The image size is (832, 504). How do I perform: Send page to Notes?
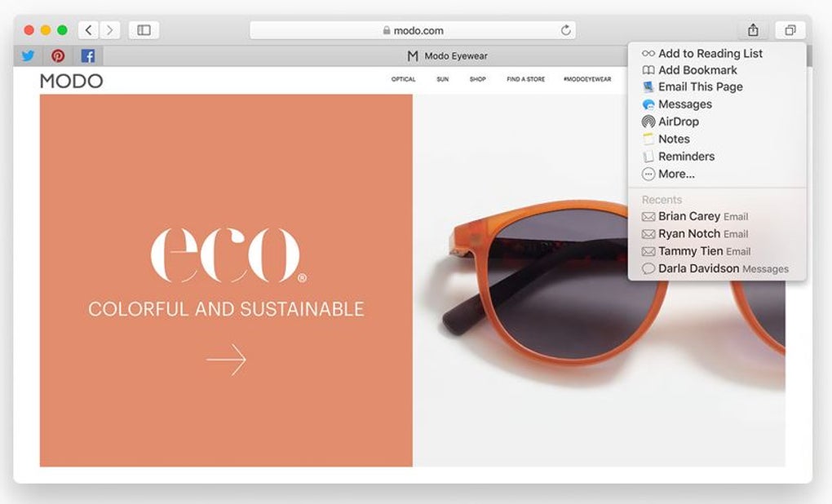coord(717,139)
